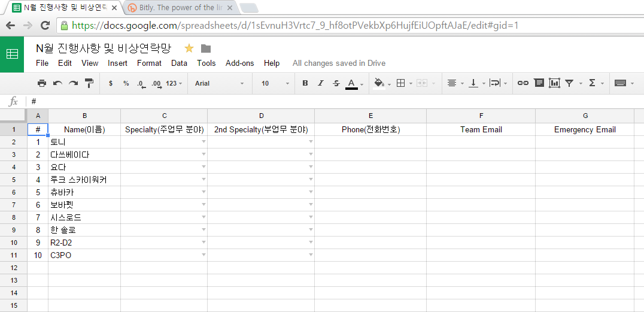644x312 pixels.
Task: Open the Arial font family dropdown
Action: click(219, 83)
